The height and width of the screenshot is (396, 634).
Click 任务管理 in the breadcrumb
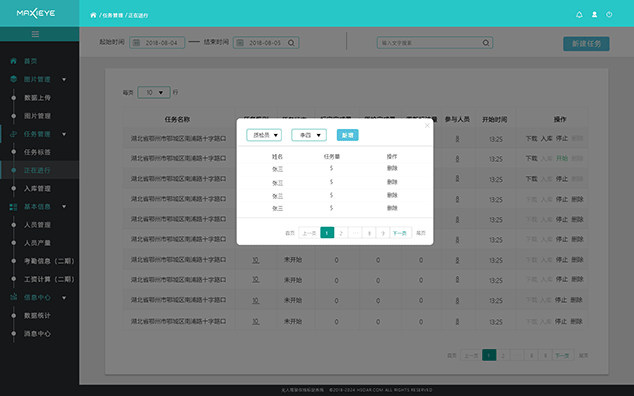(112, 15)
